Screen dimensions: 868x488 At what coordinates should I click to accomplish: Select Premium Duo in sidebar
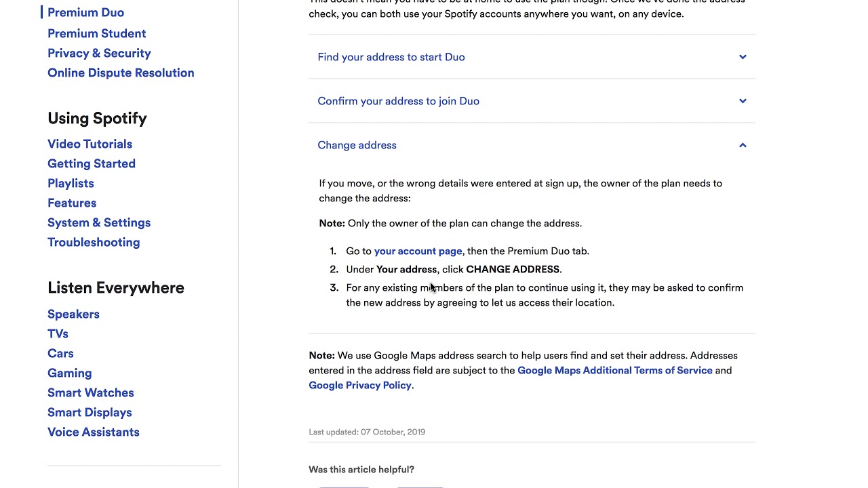[x=85, y=12]
